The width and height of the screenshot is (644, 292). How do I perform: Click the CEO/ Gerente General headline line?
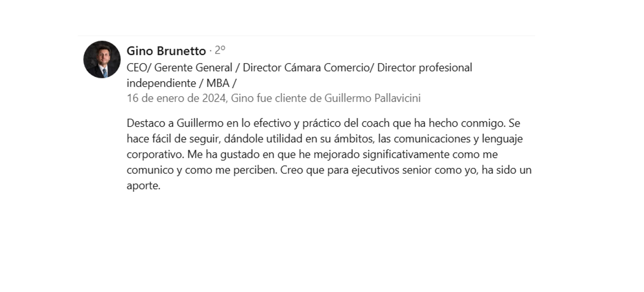[x=299, y=68]
